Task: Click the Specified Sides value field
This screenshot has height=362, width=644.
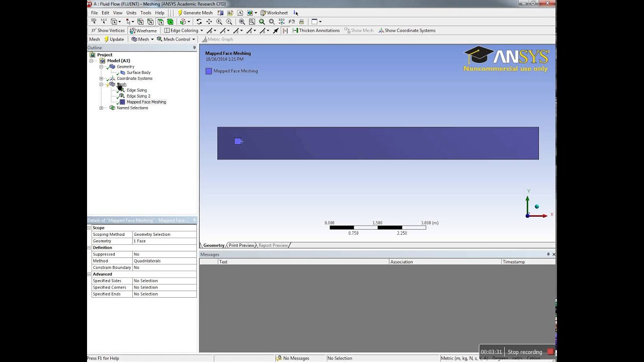Action: pos(164,281)
